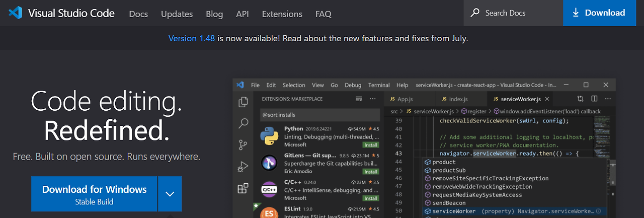Select removeWebWideTrackingException suggestion
This screenshot has width=644, height=218.
point(514,186)
